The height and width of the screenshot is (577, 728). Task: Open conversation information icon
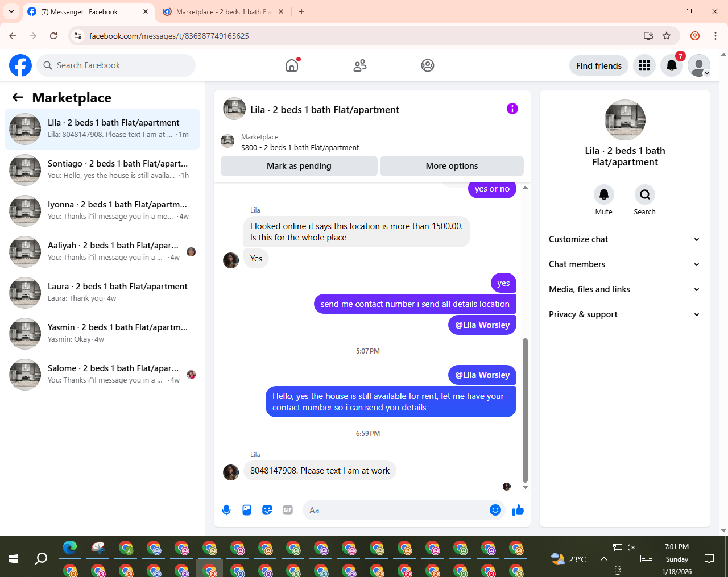[512, 109]
